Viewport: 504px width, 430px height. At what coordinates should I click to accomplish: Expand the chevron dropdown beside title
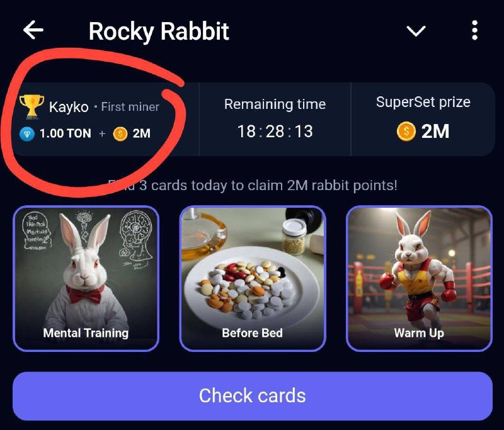tap(416, 31)
